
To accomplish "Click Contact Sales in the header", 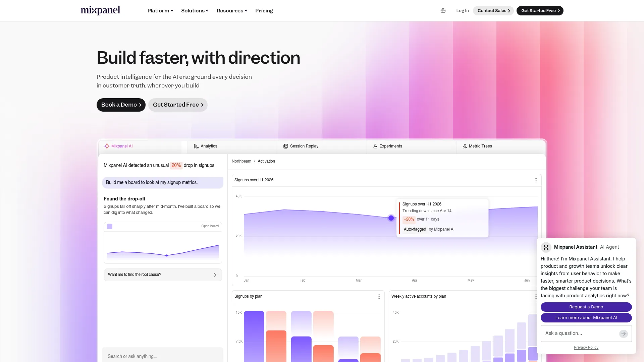I will tap(493, 11).
